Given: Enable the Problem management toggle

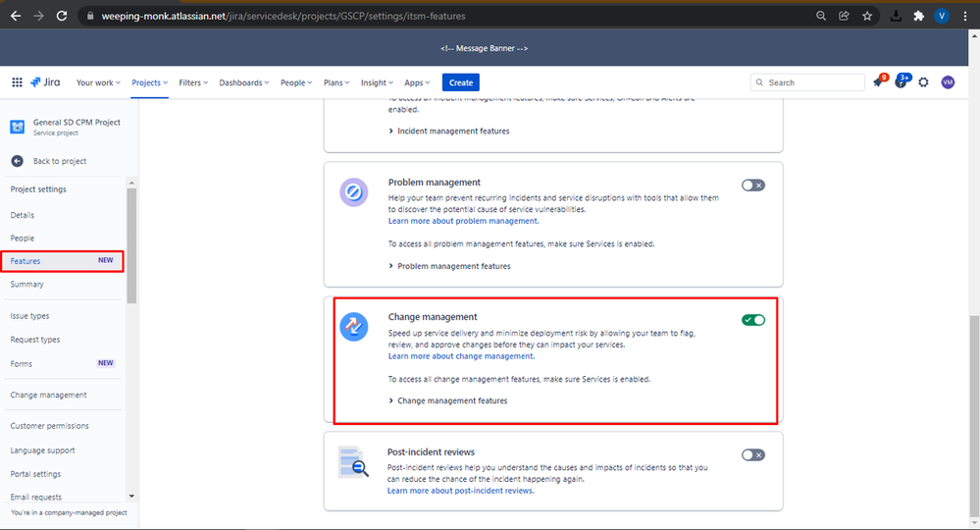Looking at the screenshot, I should point(753,185).
